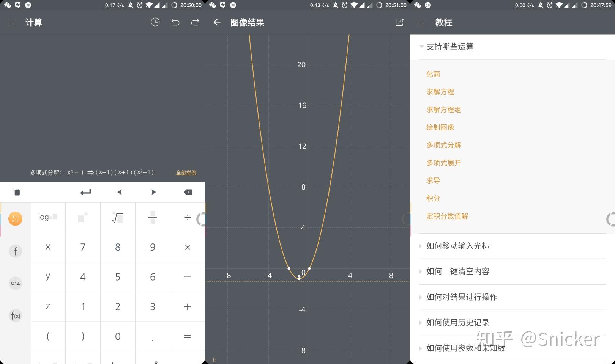Viewport: 615px width, 364px height.
Task: Insert exponent power key
Action: click(83, 217)
